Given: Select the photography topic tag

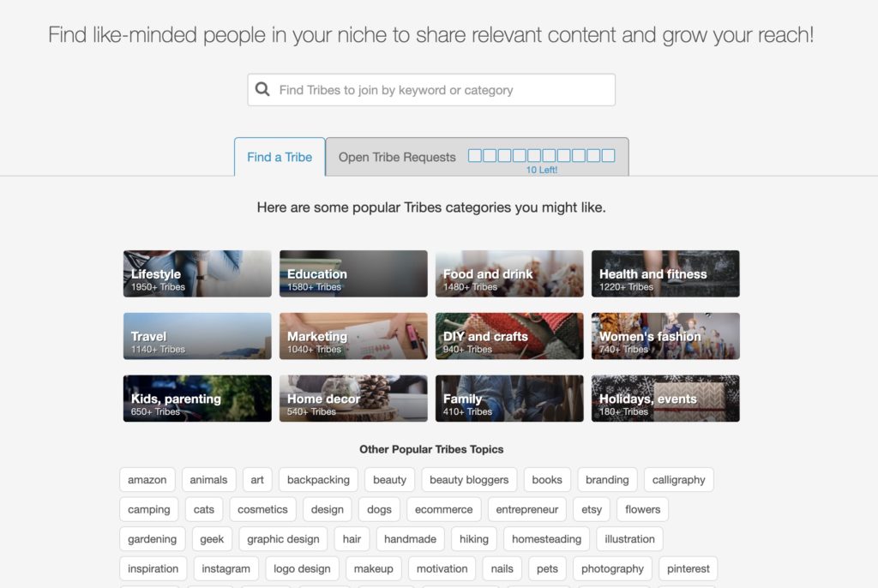Looking at the screenshot, I should tap(612, 569).
